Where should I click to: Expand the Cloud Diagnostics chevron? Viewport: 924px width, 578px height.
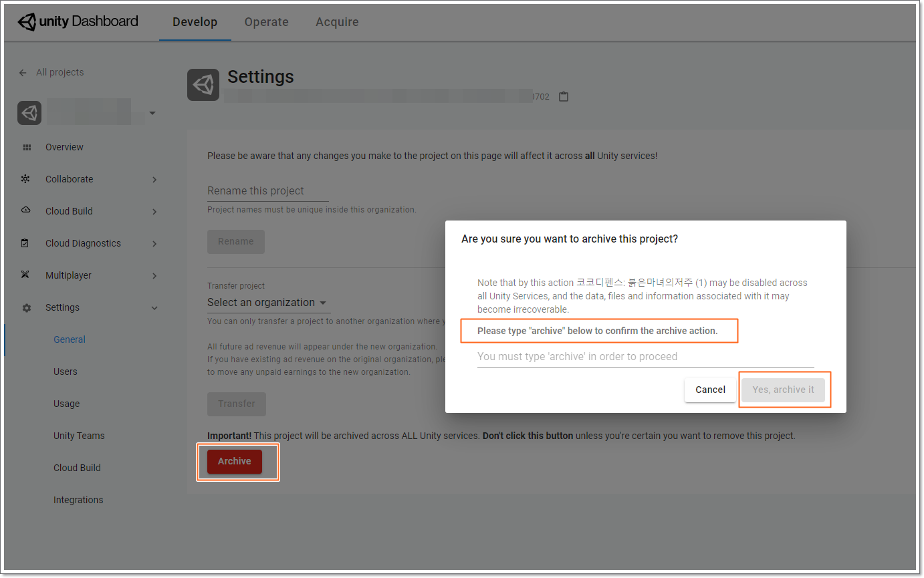point(154,243)
